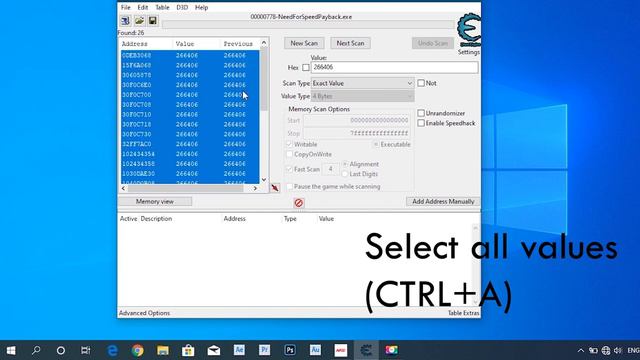
Task: Open Adobe Audition from taskbar
Action: [315, 350]
